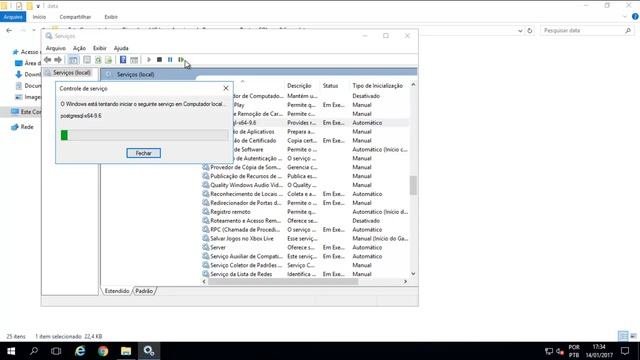
Task: Click the Fechar button in the dialog
Action: click(x=143, y=153)
